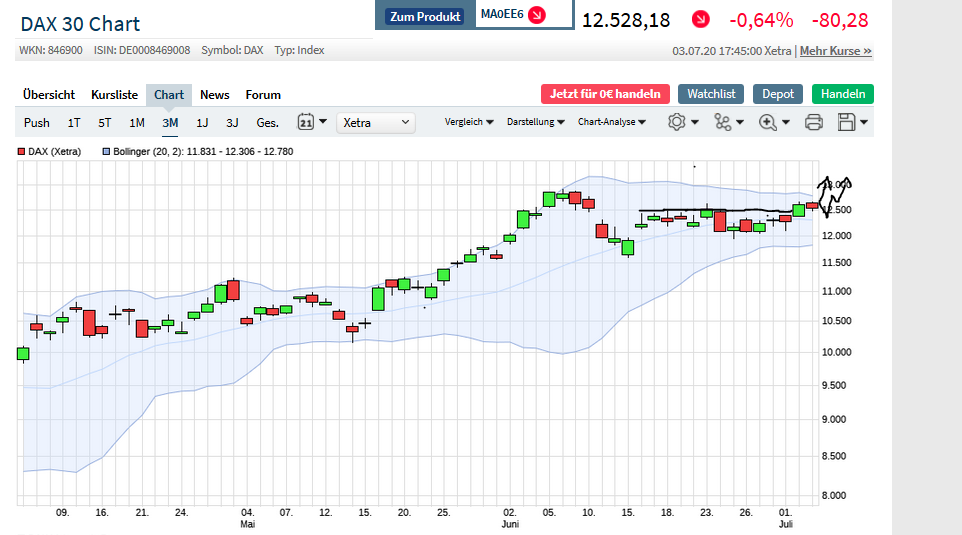Open dropdown arrow next to gear icon
Image resolution: width=962 pixels, height=535 pixels.
695,122
